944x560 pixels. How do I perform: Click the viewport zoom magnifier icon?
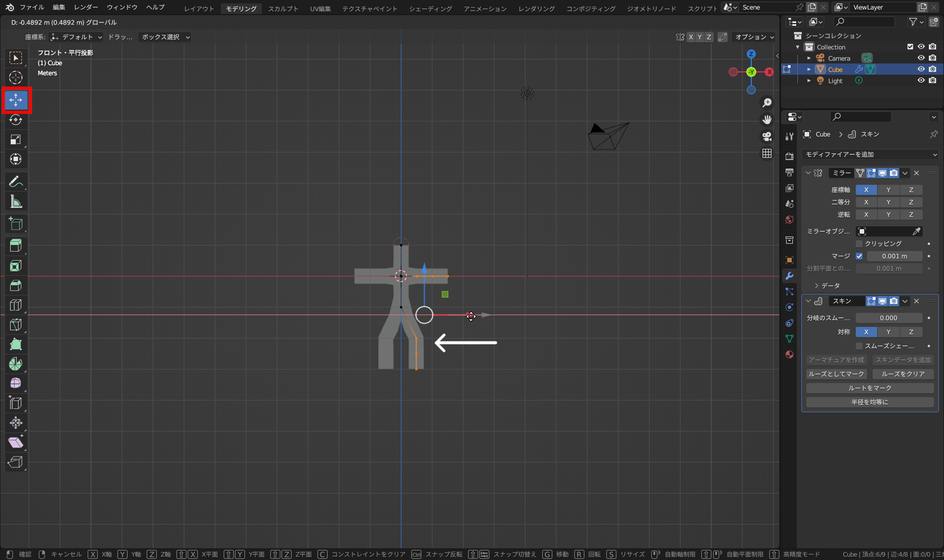(x=767, y=103)
